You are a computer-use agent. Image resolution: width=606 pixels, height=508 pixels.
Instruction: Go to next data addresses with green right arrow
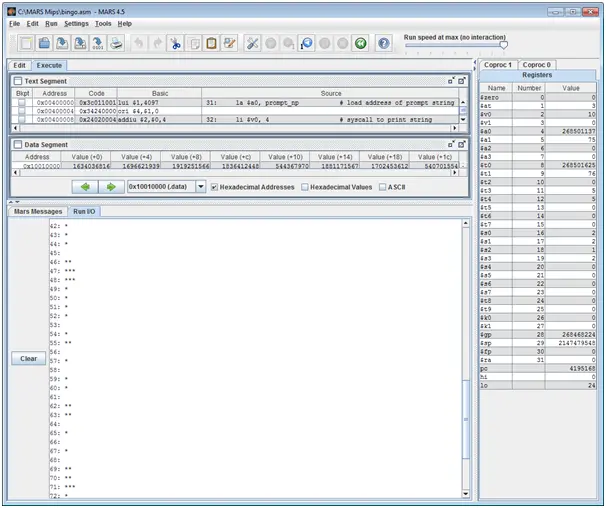tap(111, 187)
